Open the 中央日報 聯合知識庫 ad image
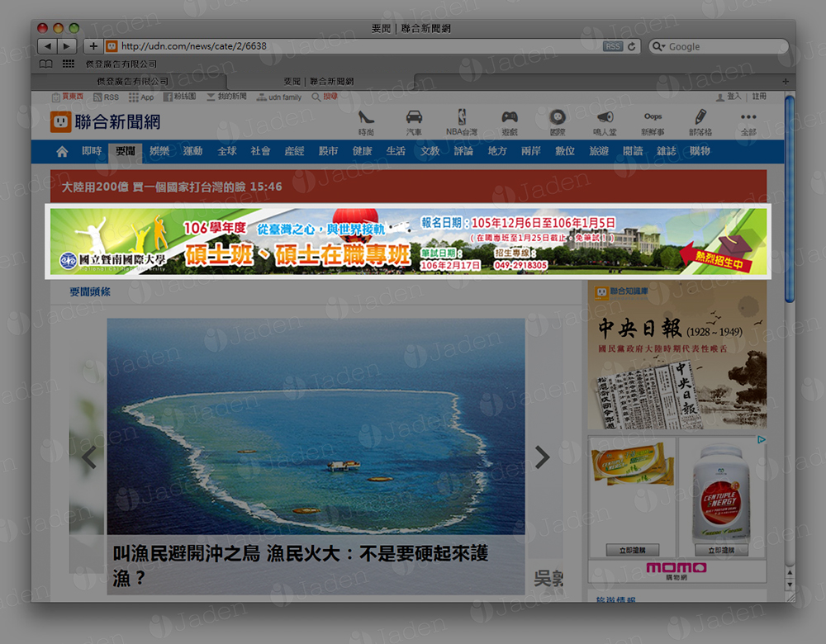Image resolution: width=826 pixels, height=644 pixels. [677, 355]
